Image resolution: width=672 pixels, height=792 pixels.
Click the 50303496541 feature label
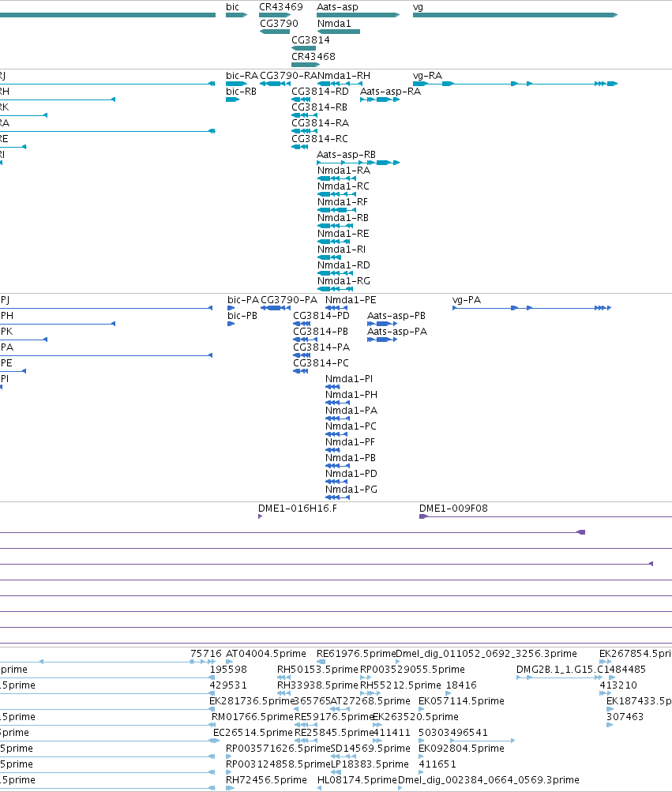click(x=452, y=733)
